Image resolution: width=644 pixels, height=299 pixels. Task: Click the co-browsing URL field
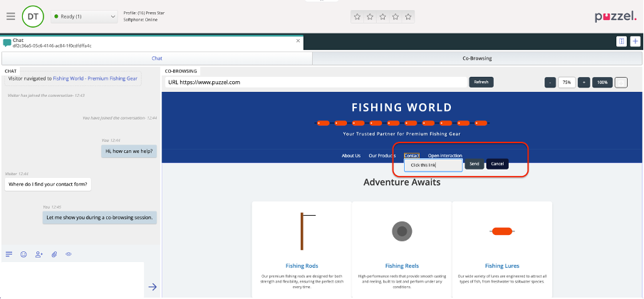click(315, 82)
